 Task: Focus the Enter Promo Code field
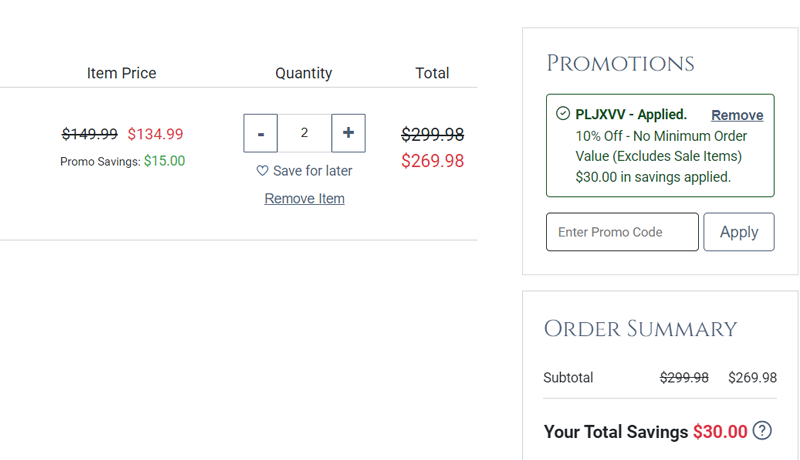click(622, 232)
